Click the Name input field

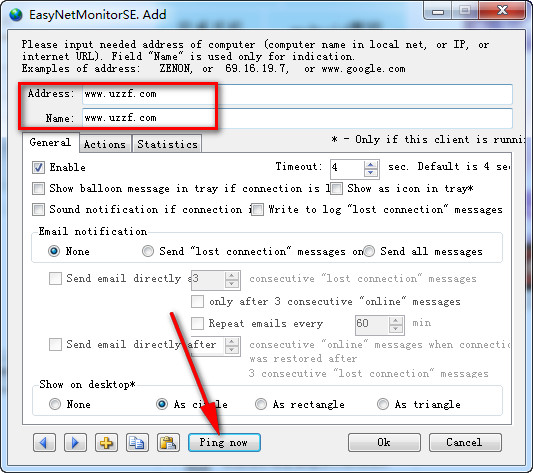(x=297, y=118)
